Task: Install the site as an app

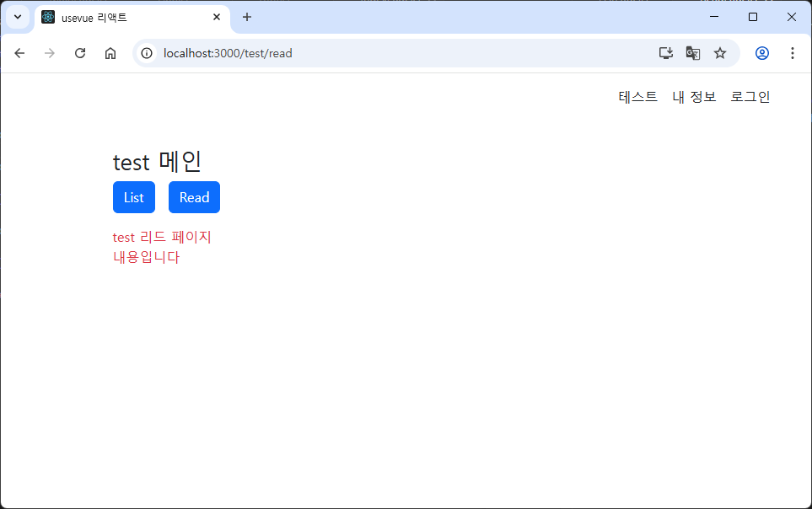Action: coord(665,52)
